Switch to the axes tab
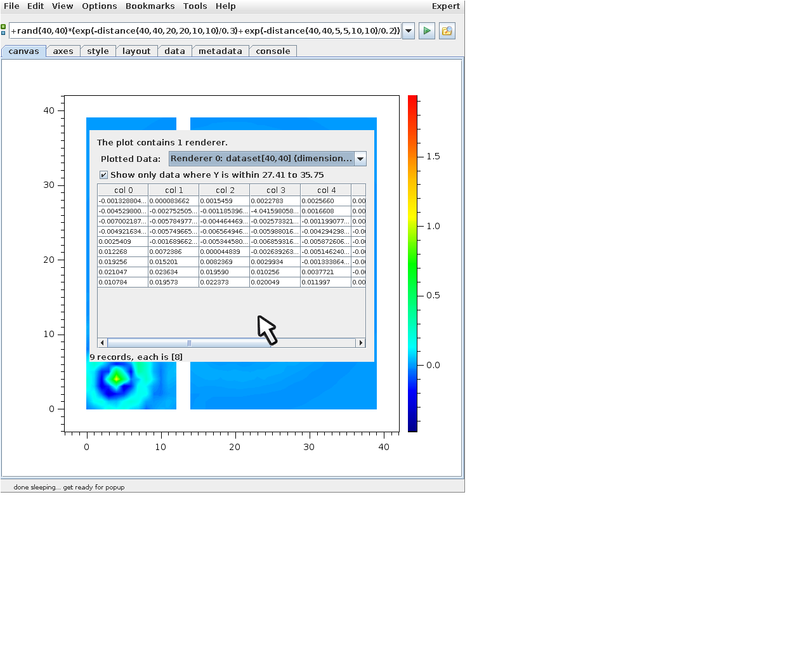The height and width of the screenshot is (650, 812). point(63,51)
